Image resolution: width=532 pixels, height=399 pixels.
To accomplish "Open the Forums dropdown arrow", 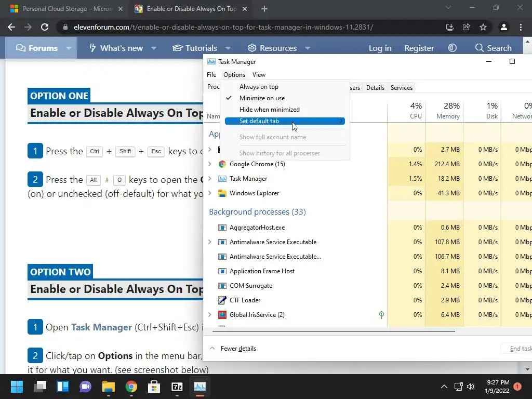I will coord(69,48).
